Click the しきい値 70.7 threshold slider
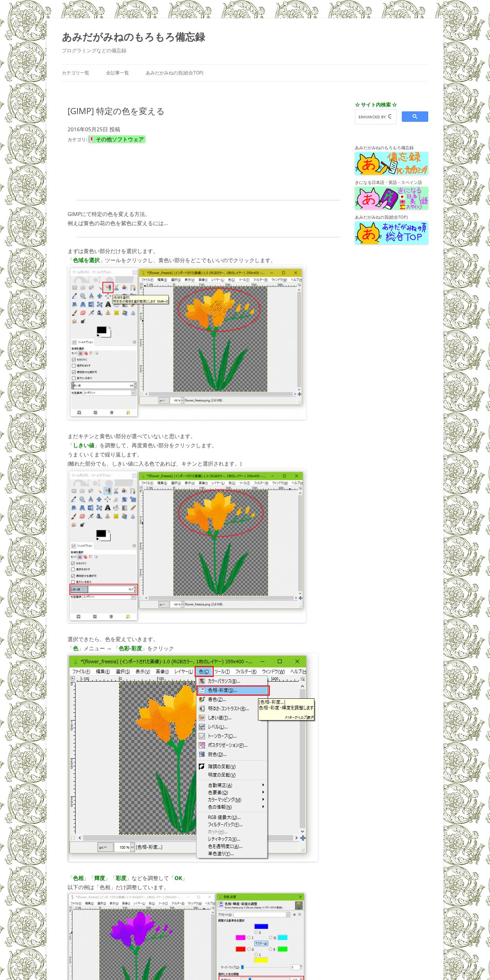This screenshot has width=490, height=980. tap(103, 589)
